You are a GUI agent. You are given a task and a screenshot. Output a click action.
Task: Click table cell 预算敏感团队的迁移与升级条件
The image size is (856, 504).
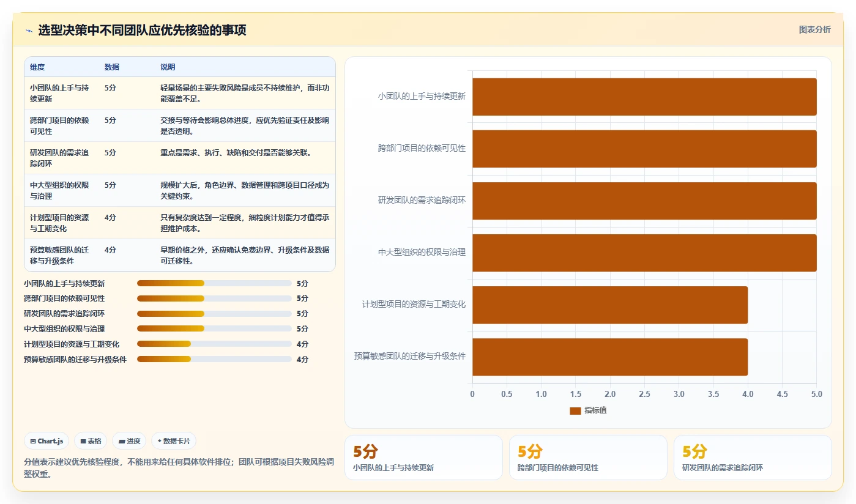61,255
